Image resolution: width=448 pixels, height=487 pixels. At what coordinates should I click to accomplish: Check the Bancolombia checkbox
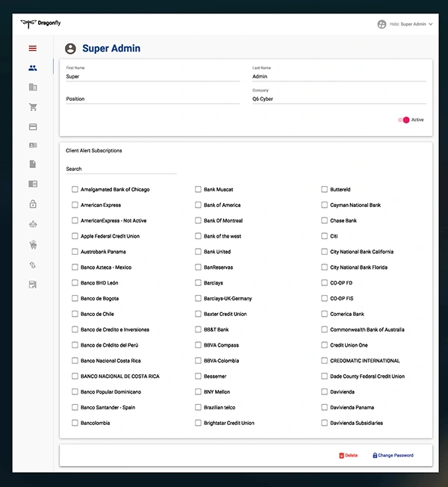(x=75, y=423)
